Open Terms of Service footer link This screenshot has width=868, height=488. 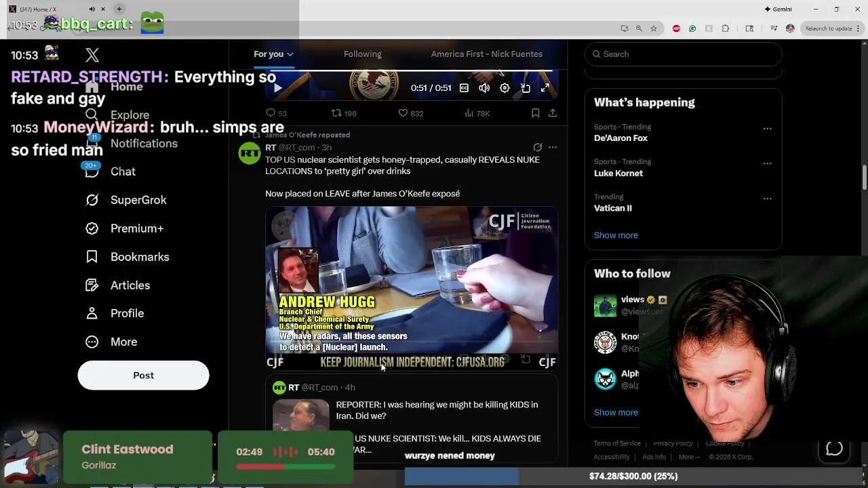click(x=617, y=443)
